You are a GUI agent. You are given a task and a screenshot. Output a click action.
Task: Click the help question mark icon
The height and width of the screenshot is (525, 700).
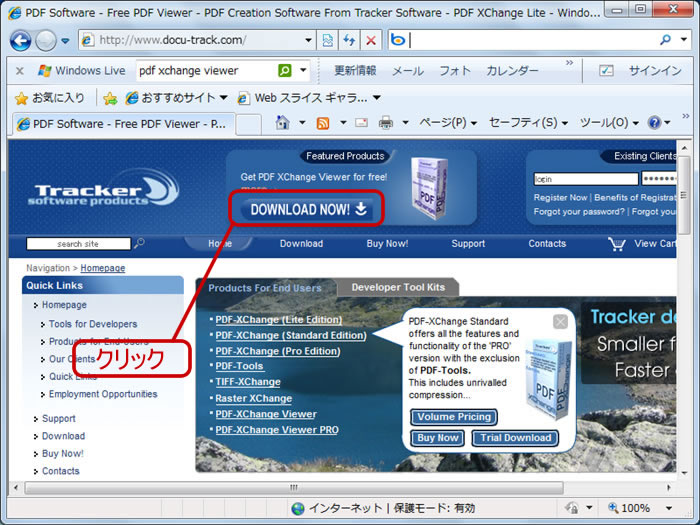pyautogui.click(x=654, y=122)
